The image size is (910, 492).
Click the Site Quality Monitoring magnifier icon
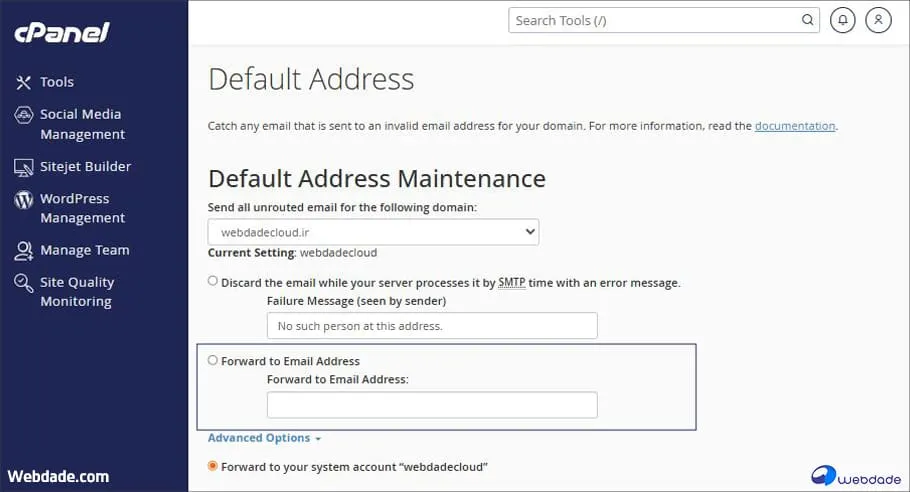click(x=24, y=283)
